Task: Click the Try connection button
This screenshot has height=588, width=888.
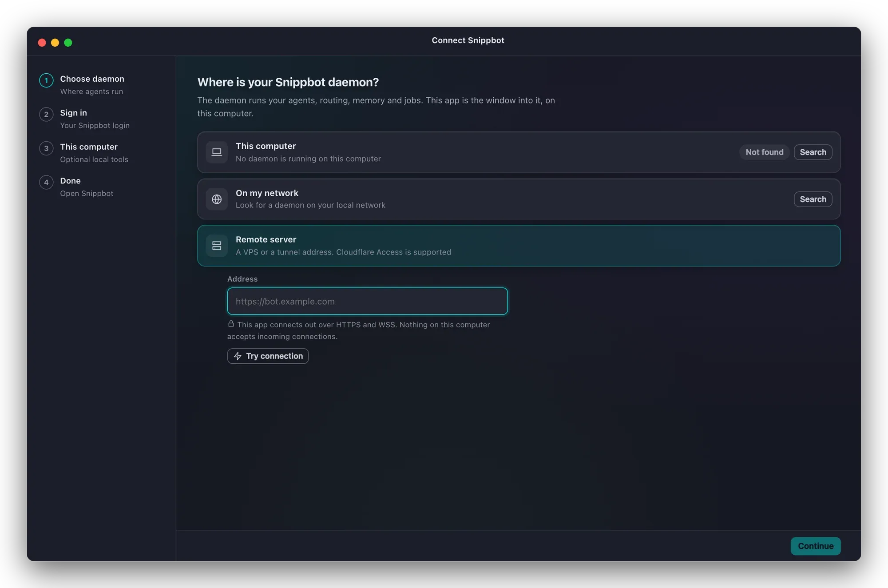Action: point(268,356)
